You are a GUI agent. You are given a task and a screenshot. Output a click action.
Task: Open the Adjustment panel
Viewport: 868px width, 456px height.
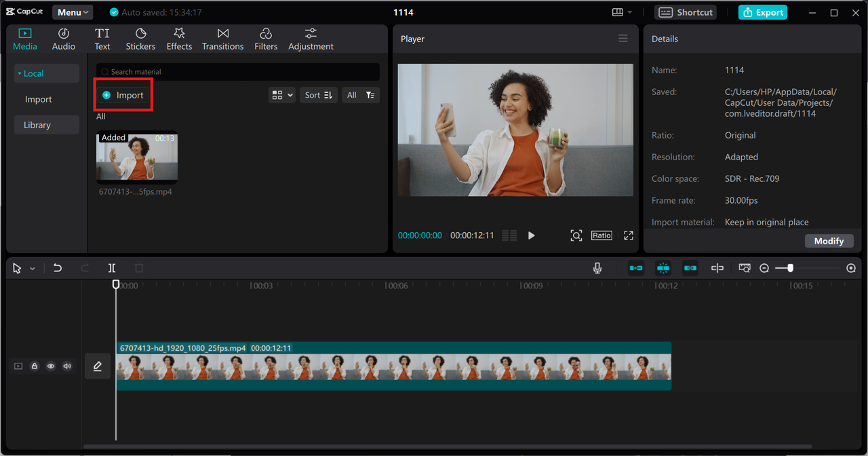click(x=311, y=38)
